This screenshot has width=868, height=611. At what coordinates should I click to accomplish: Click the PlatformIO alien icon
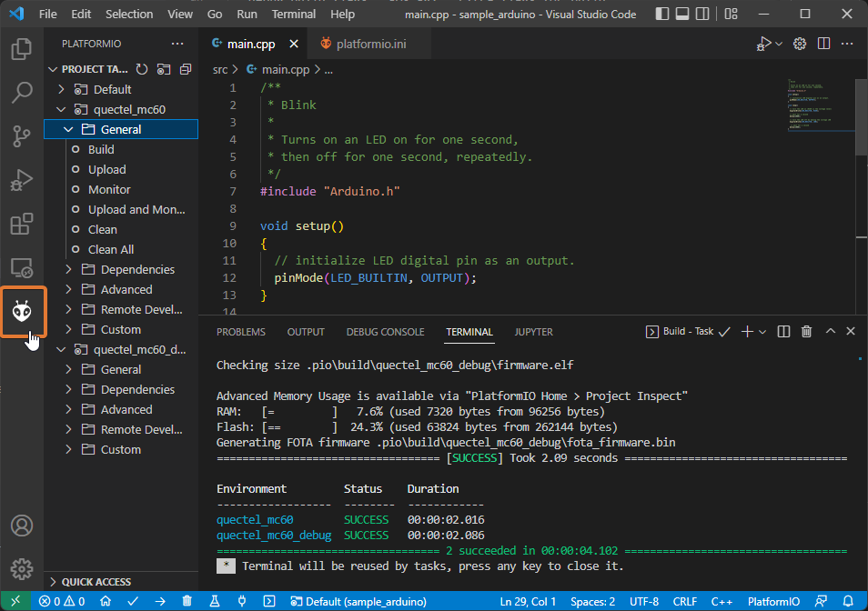[22, 311]
